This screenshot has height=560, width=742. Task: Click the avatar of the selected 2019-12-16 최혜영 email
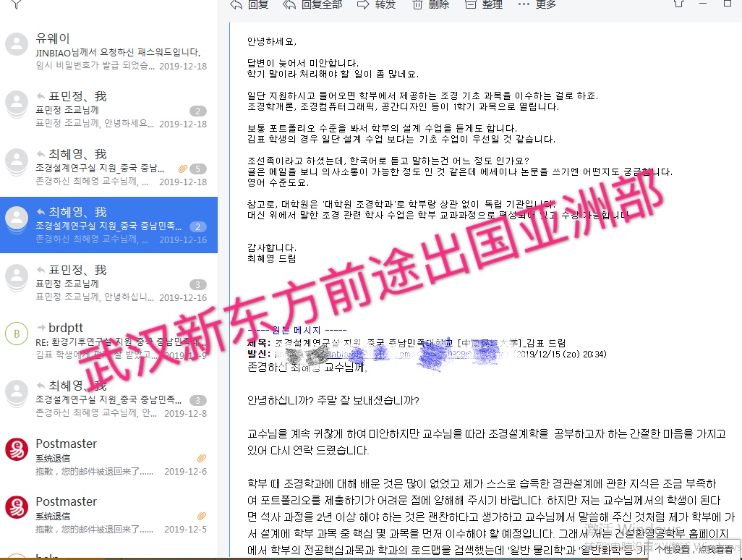point(17,219)
